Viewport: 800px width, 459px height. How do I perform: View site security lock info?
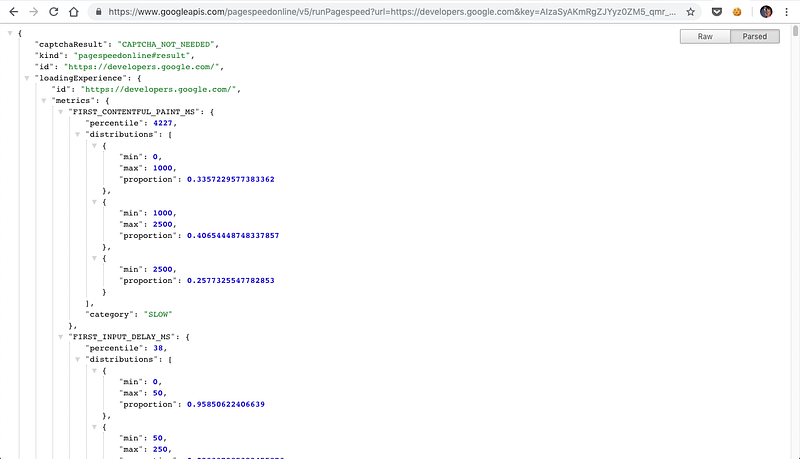point(98,12)
